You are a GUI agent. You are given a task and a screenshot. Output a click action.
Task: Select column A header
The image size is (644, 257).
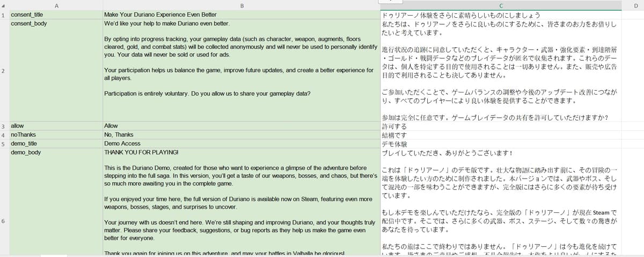click(56, 5)
